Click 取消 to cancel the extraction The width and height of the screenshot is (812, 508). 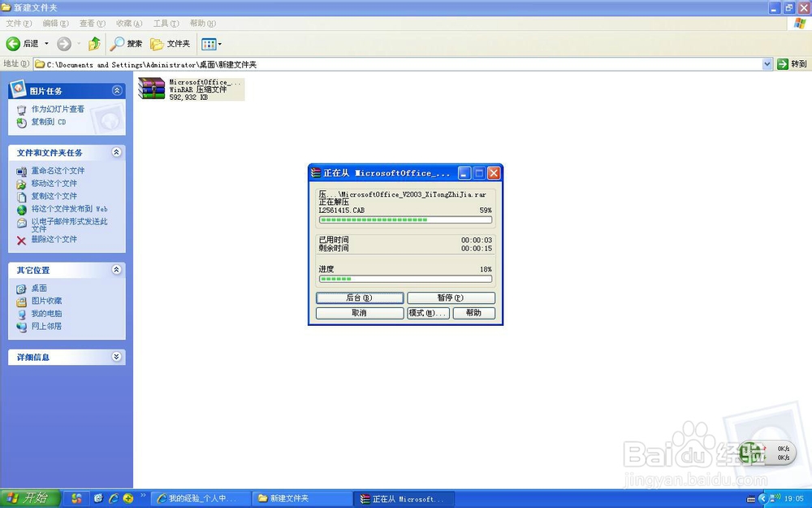[359, 312]
